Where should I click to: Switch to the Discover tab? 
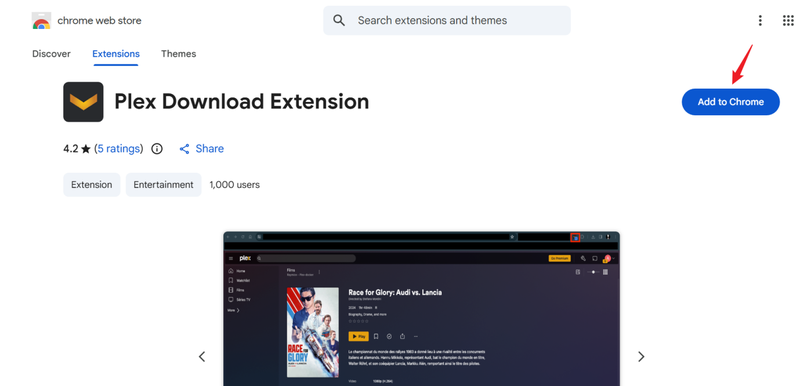coord(51,54)
